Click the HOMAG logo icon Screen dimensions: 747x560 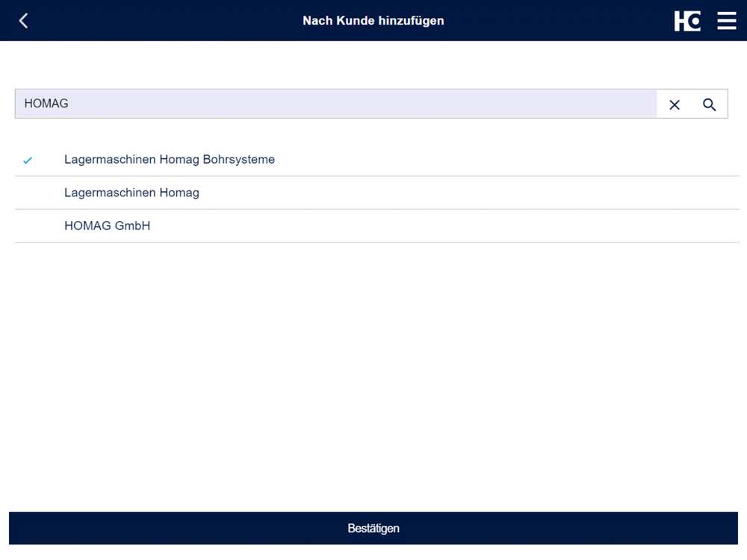tap(687, 21)
